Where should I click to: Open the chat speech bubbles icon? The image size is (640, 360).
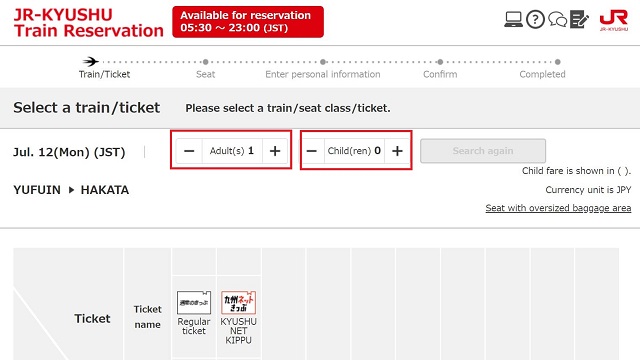click(557, 19)
